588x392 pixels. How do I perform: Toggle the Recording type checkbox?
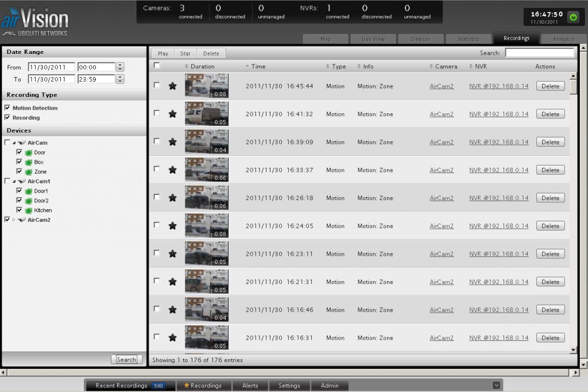click(7, 118)
